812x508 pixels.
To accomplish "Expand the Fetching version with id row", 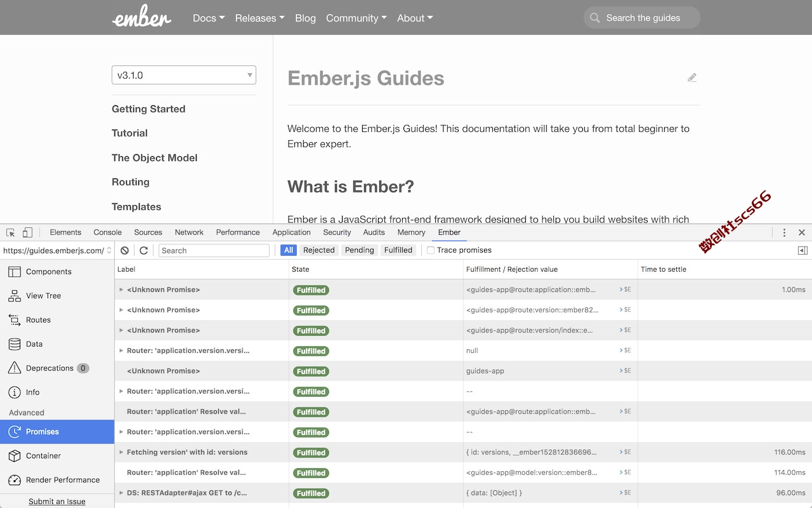I will [x=121, y=452].
